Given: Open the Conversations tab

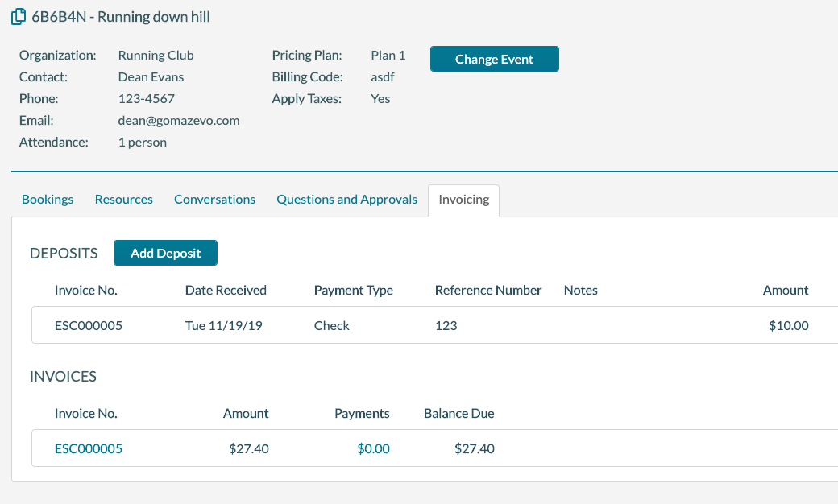Looking at the screenshot, I should tap(214, 198).
